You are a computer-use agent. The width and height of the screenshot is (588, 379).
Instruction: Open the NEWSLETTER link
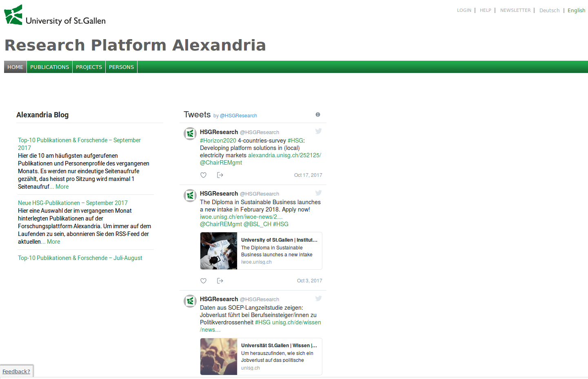(x=515, y=10)
